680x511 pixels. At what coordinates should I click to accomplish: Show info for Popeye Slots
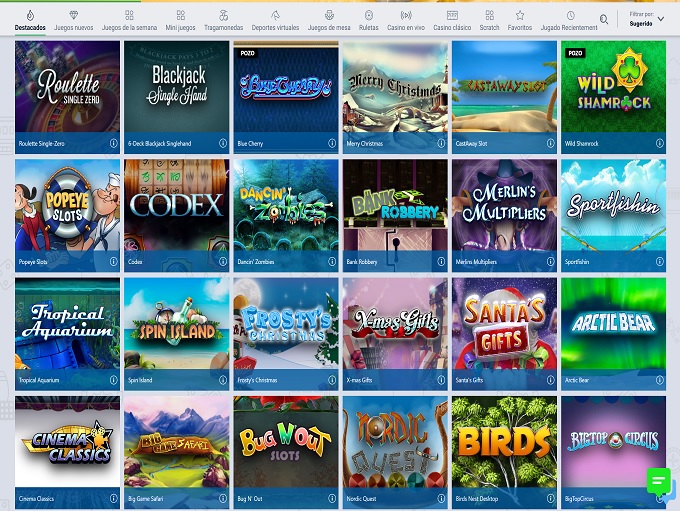point(114,262)
